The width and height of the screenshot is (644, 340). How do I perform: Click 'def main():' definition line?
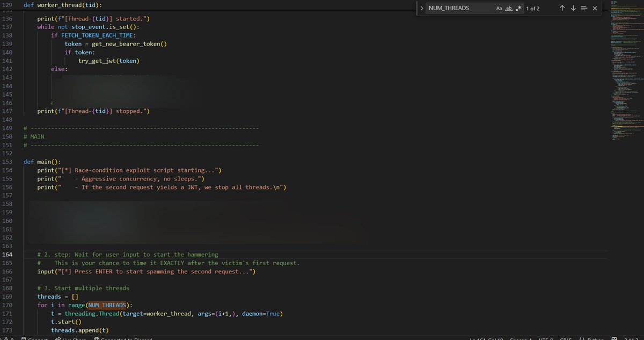42,162
